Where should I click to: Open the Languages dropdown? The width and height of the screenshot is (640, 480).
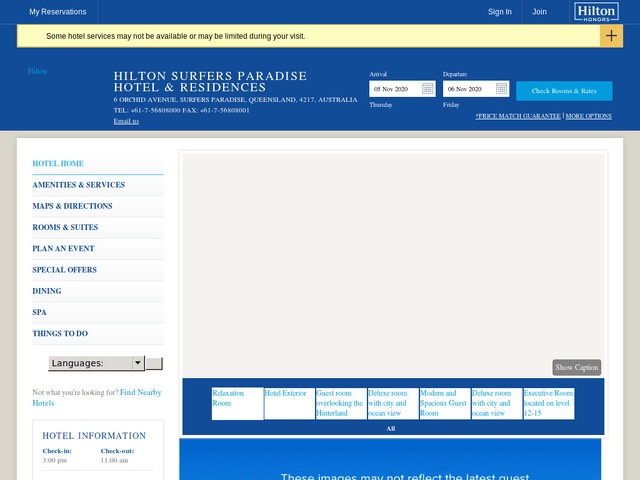(x=96, y=363)
